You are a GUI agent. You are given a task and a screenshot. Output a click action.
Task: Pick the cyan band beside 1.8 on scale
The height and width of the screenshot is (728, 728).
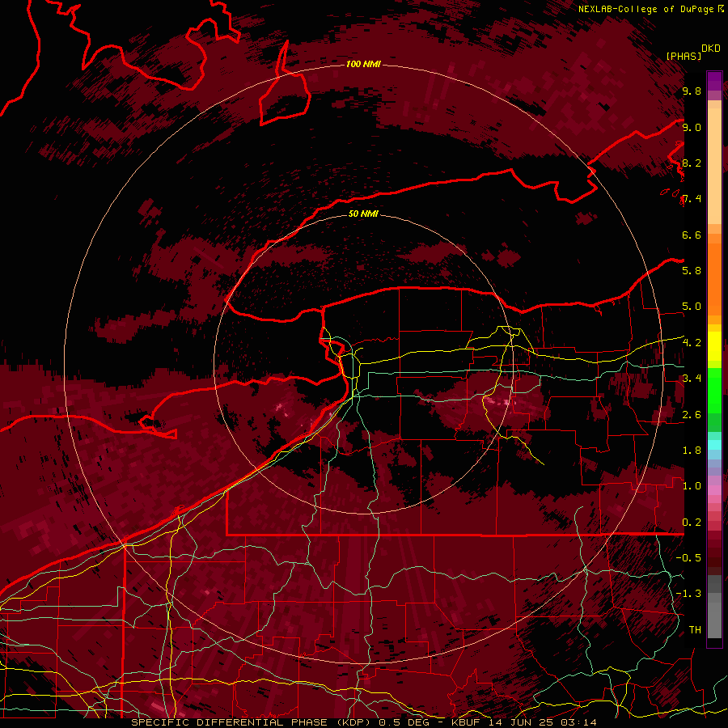click(x=714, y=445)
